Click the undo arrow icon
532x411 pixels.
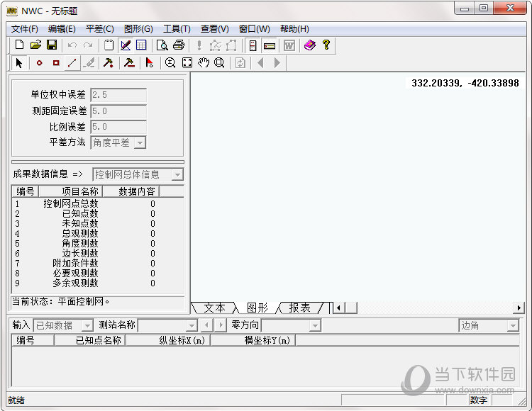(72, 45)
